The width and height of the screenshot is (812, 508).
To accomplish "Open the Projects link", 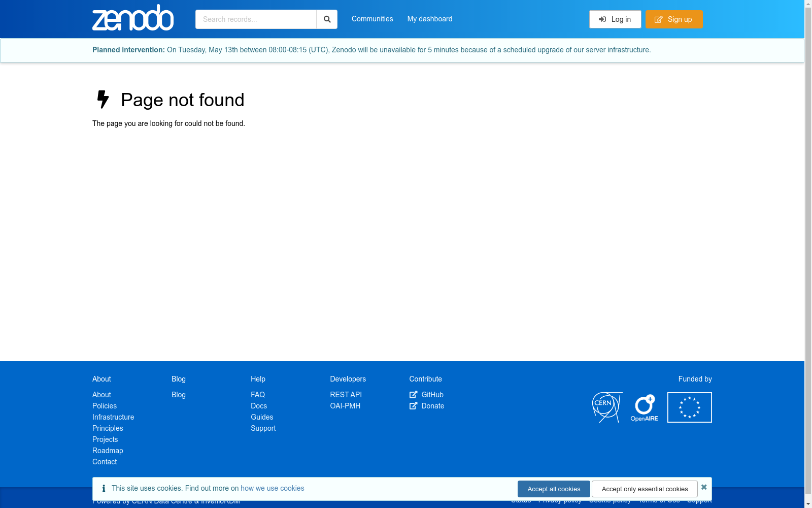I will 105,439.
